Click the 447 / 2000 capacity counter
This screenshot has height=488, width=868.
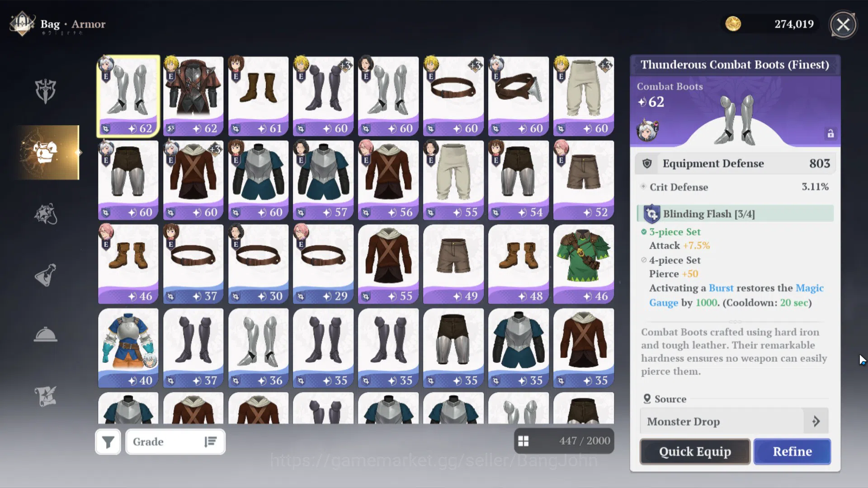585,441
